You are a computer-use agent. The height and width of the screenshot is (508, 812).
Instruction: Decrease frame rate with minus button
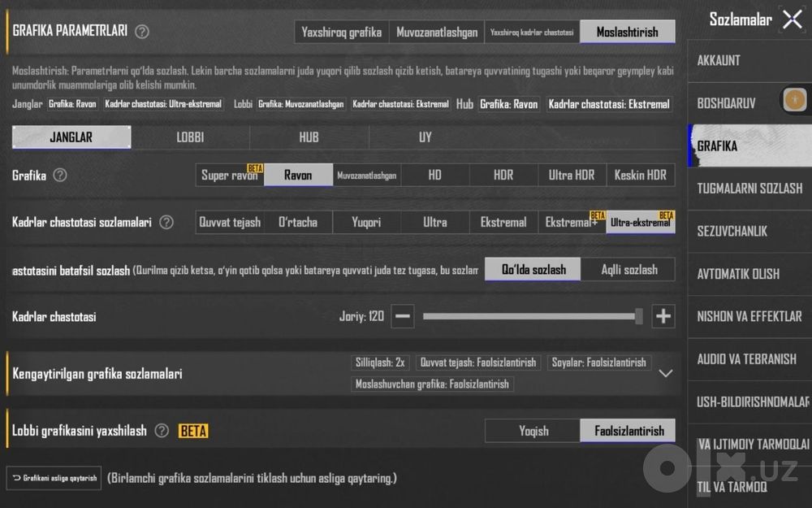tap(403, 316)
